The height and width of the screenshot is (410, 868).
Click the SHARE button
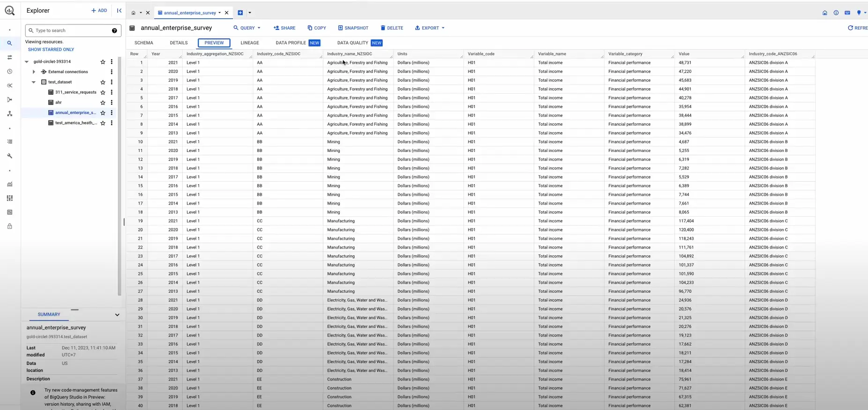click(284, 28)
